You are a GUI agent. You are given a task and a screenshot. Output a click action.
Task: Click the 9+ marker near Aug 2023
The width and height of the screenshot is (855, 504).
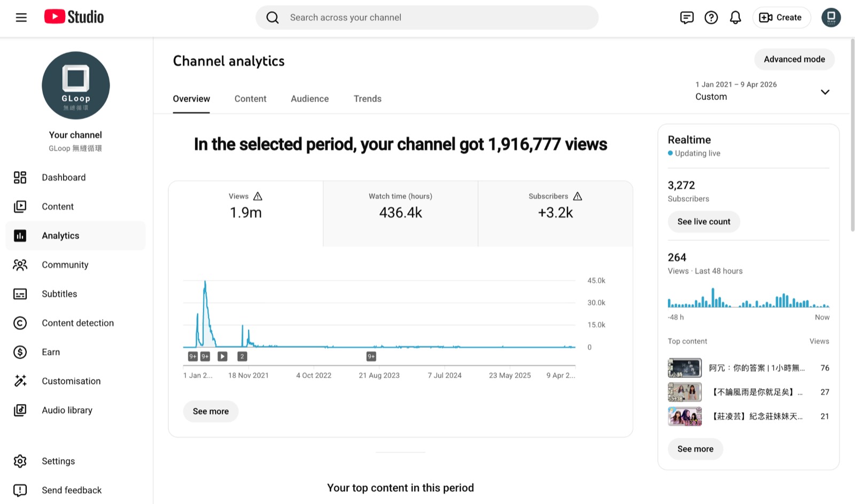[371, 356]
